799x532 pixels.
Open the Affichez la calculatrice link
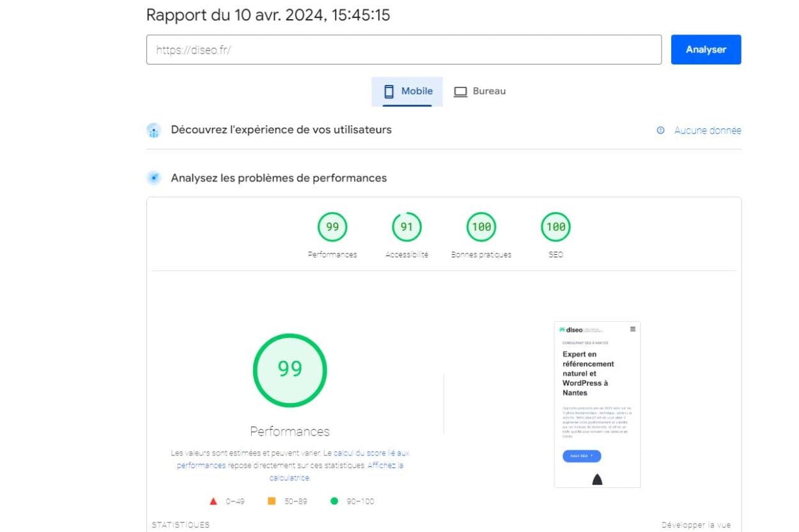pyautogui.click(x=385, y=466)
